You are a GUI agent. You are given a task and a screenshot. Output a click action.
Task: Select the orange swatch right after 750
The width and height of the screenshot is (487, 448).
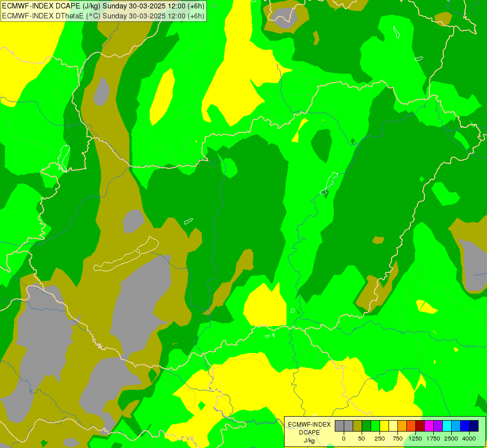pyautogui.click(x=402, y=426)
